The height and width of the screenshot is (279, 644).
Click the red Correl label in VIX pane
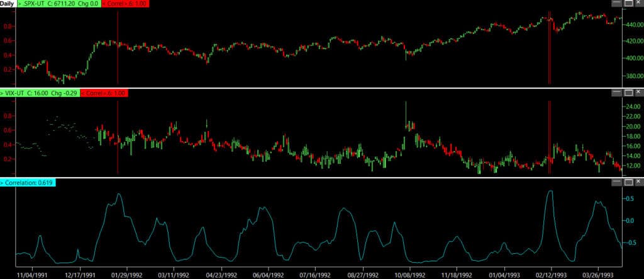104,93
